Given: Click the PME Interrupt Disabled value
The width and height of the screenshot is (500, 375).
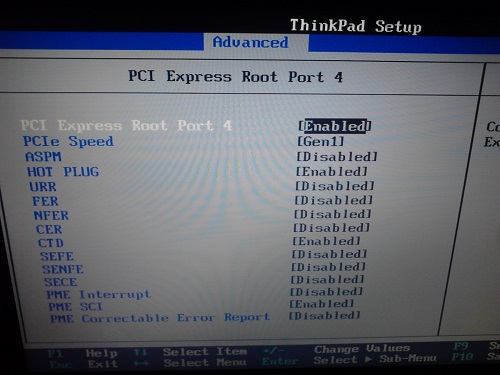Looking at the screenshot, I should point(326,292).
